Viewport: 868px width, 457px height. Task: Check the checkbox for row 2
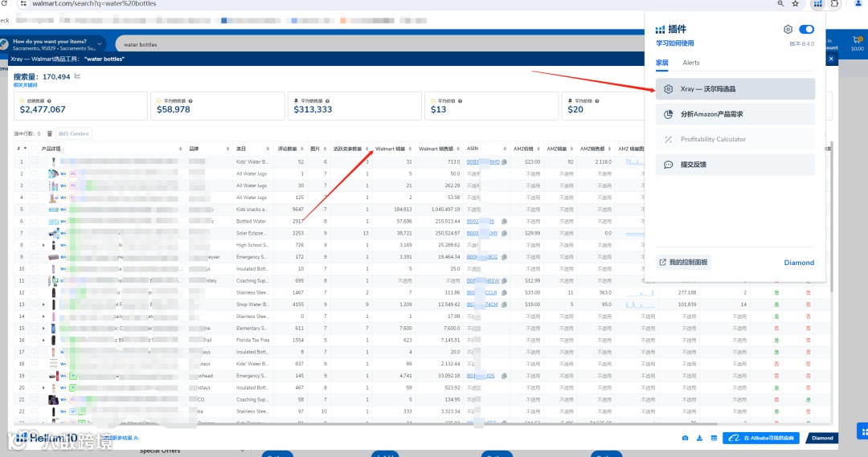click(34, 173)
